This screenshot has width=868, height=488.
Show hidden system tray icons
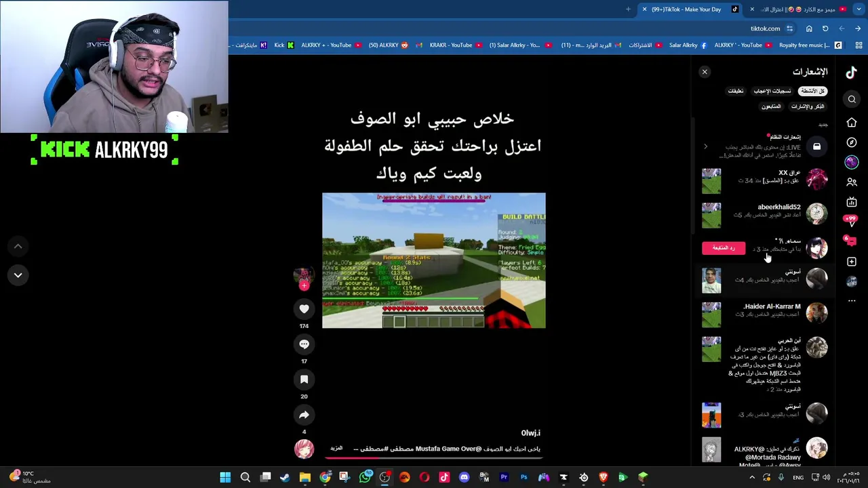point(751,478)
